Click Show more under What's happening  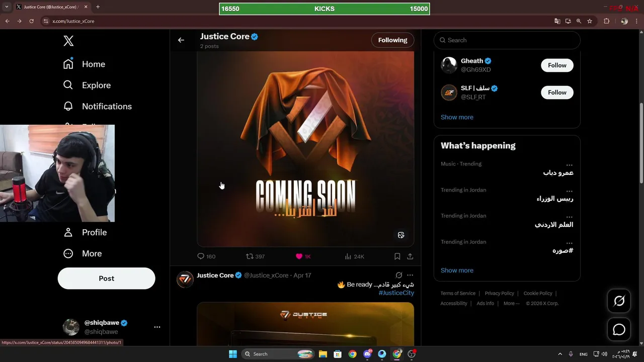point(457,270)
